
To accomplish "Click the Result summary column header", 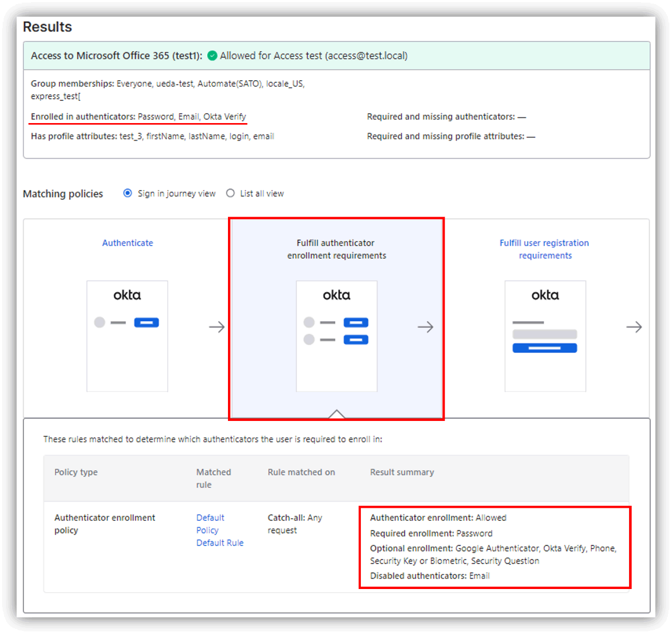I will [x=402, y=472].
